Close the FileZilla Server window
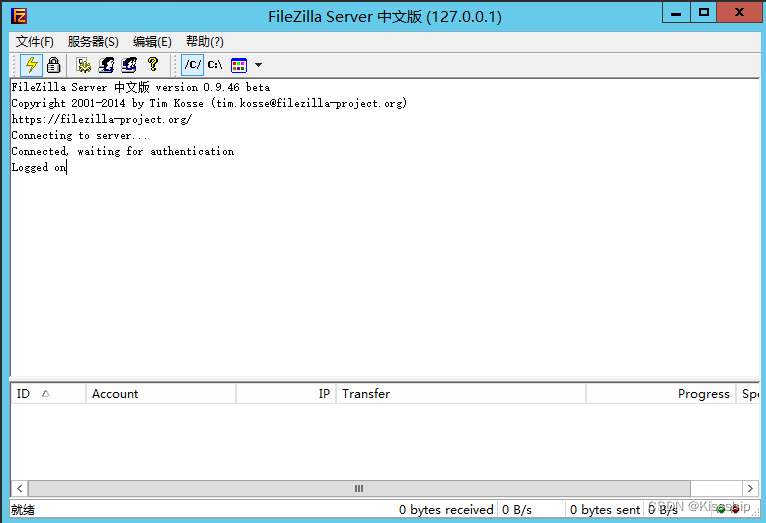The width and height of the screenshot is (766, 523). point(740,13)
